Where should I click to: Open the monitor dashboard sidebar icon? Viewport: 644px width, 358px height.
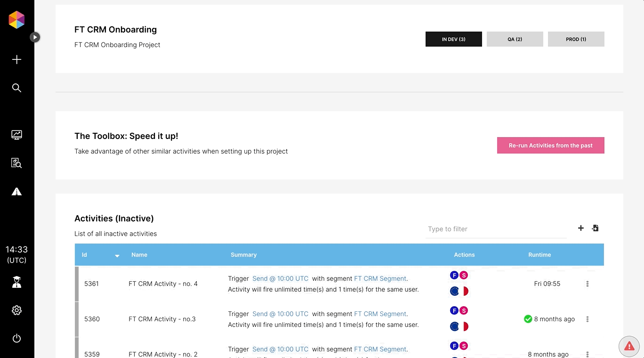(16, 135)
